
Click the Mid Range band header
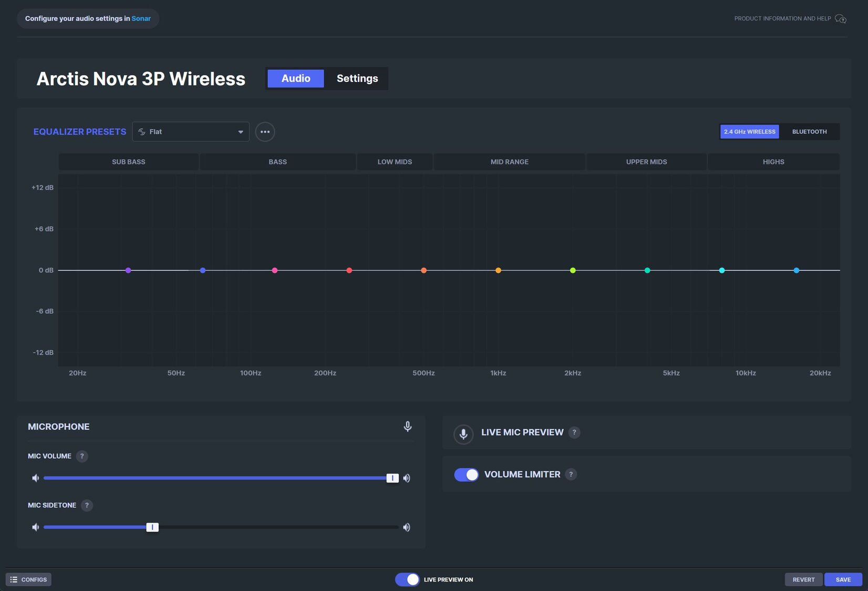(510, 162)
